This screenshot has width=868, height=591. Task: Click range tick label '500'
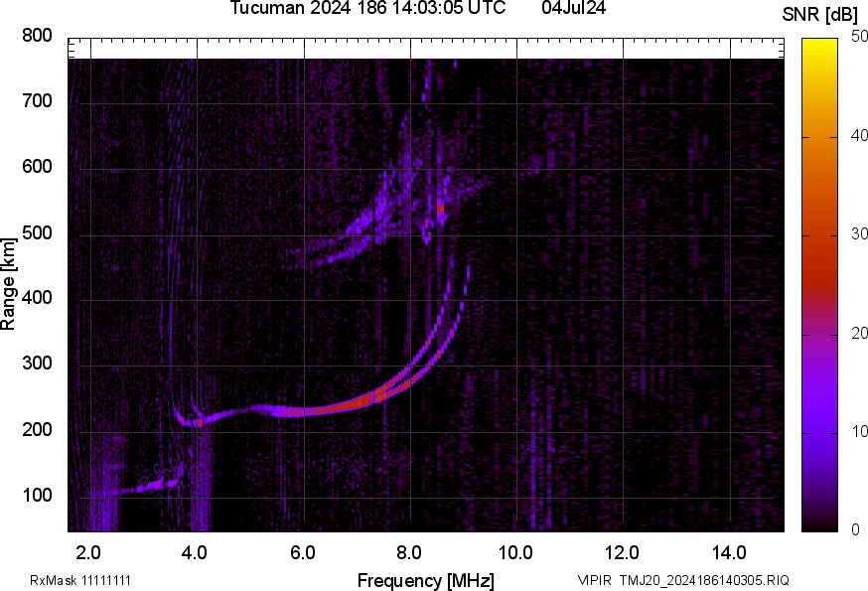tap(37, 232)
